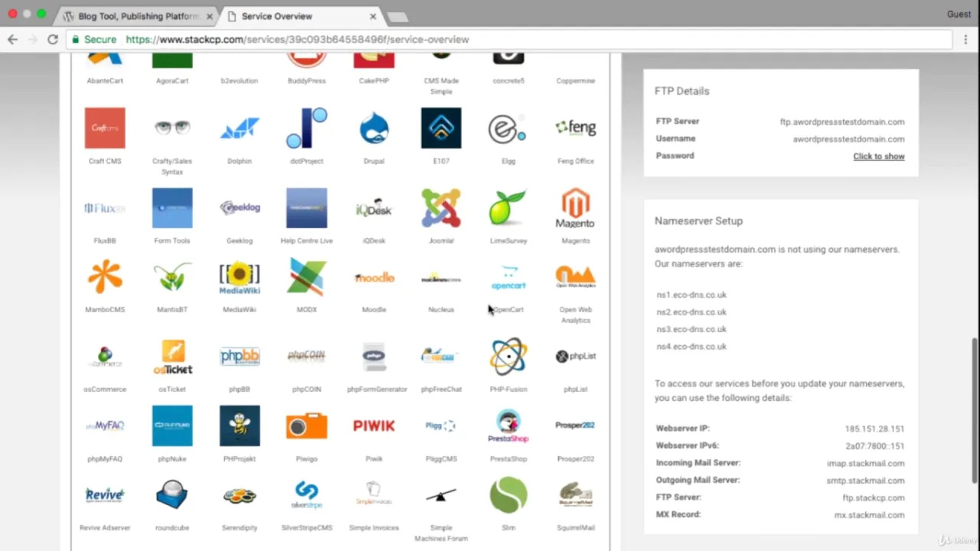The width and height of the screenshot is (980, 551).
Task: Click the dotProject icon
Action: tap(307, 128)
